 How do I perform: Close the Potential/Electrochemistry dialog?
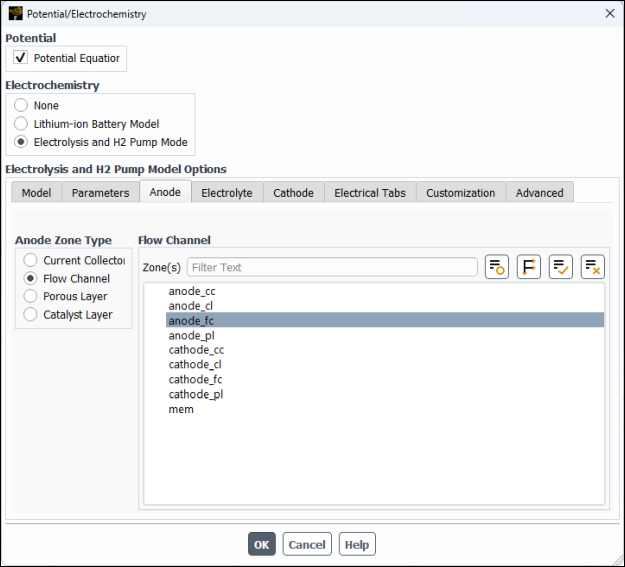pyautogui.click(x=609, y=14)
